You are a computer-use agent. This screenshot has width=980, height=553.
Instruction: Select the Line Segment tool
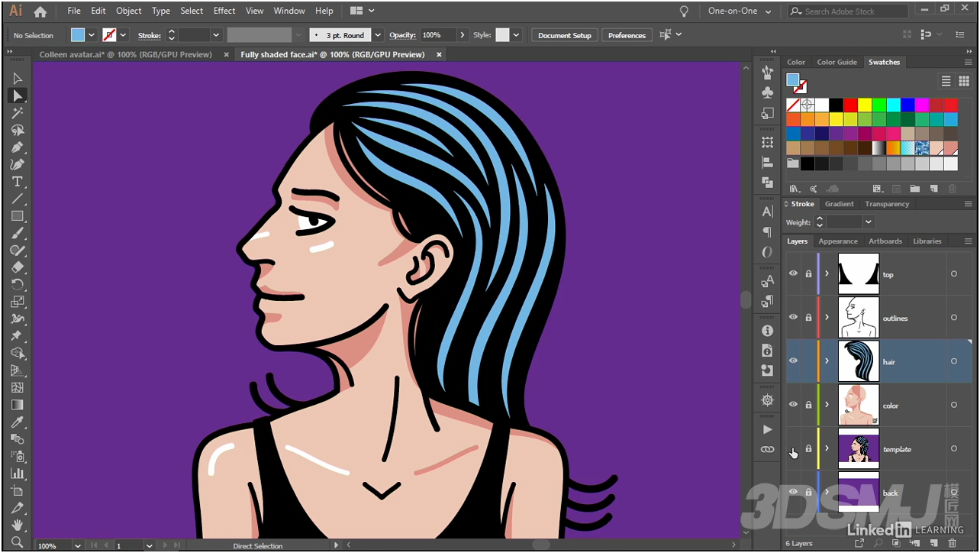(x=17, y=199)
